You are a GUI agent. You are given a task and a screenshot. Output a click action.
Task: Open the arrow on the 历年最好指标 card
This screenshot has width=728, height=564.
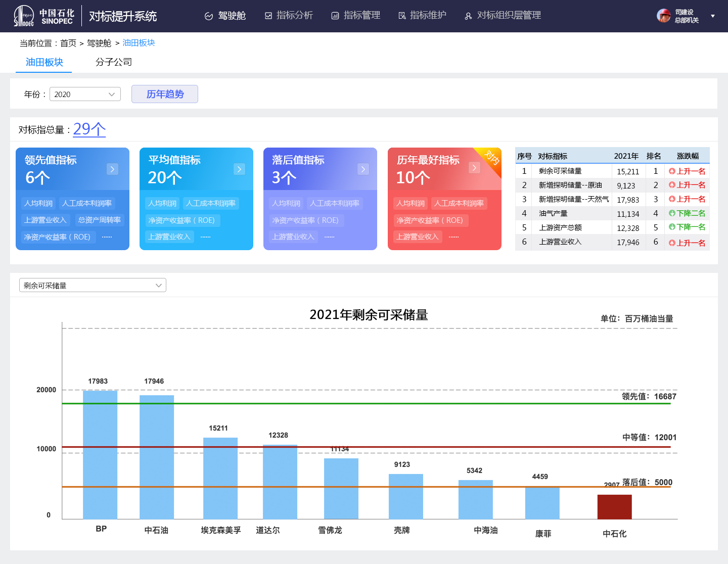(474, 167)
